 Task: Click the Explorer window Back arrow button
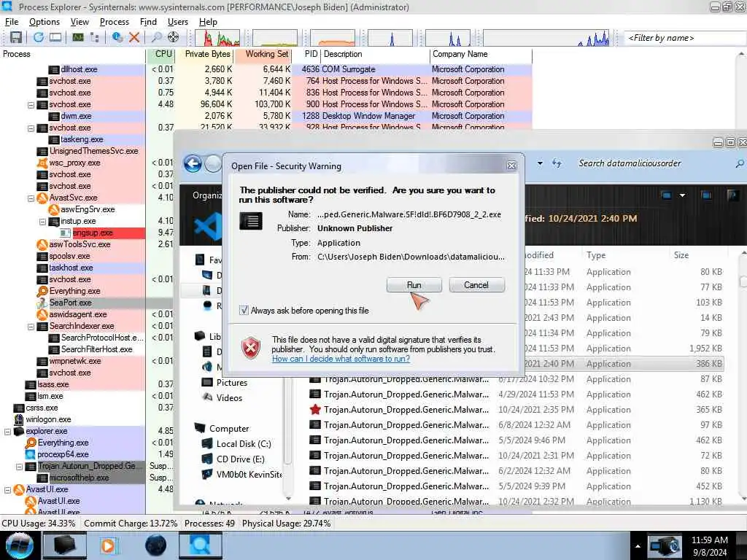pos(193,164)
